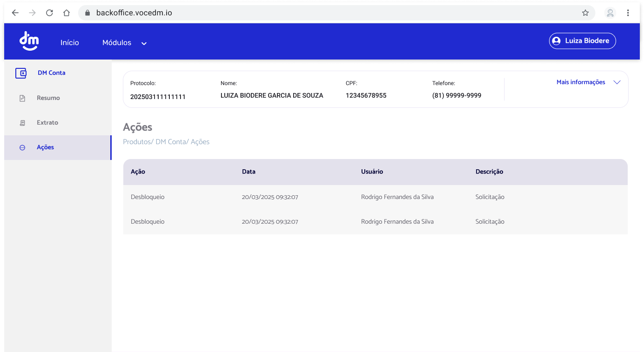This screenshot has width=644, height=352.
Task: Select the Ações icon in the sidebar
Action: pyautogui.click(x=22, y=147)
